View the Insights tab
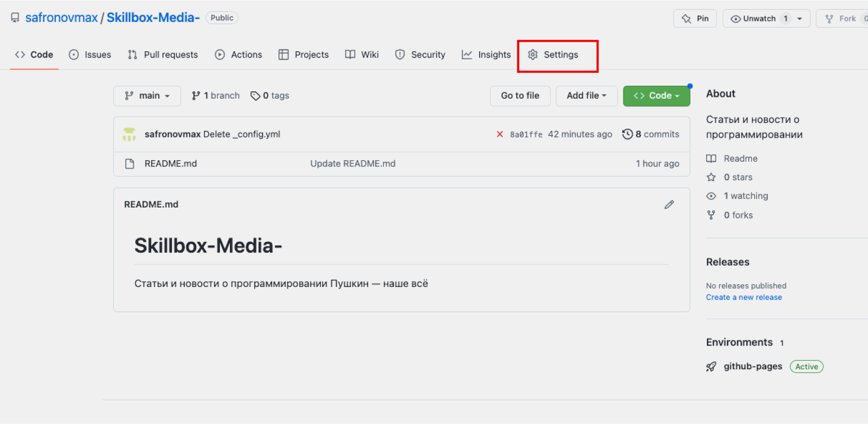 486,55
